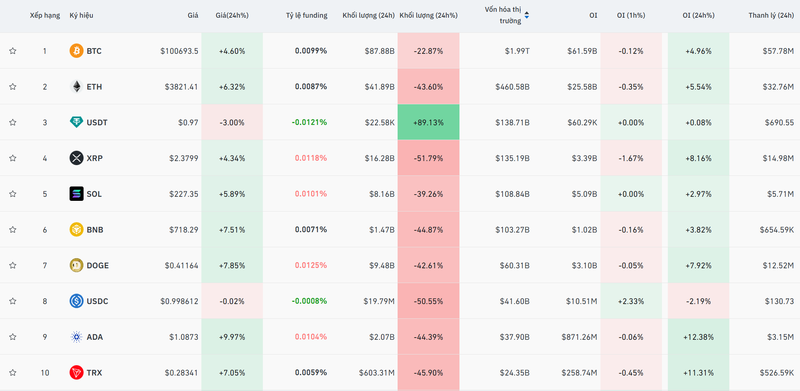Image resolution: width=800 pixels, height=391 pixels.
Task: Click the ETH price $3821.41 cell
Action: tap(181, 87)
